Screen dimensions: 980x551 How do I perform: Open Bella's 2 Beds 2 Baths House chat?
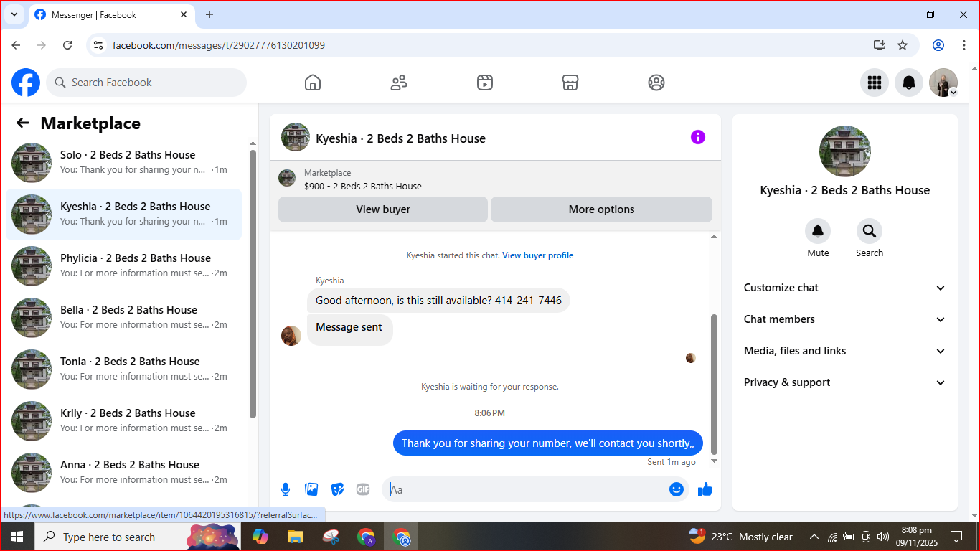click(x=123, y=318)
